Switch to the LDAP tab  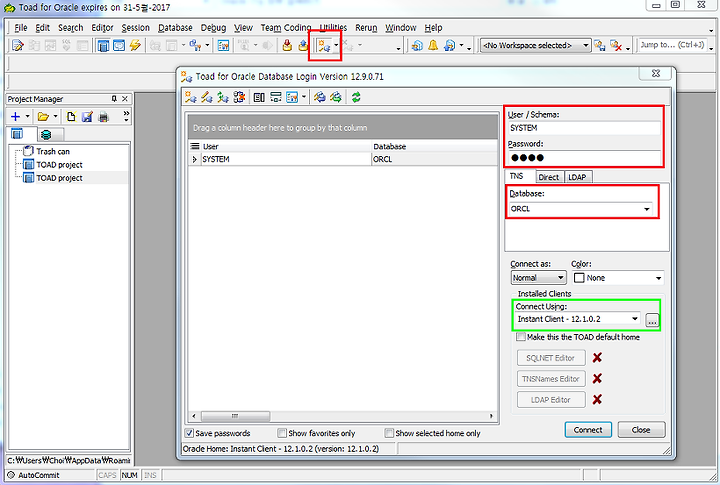577,177
